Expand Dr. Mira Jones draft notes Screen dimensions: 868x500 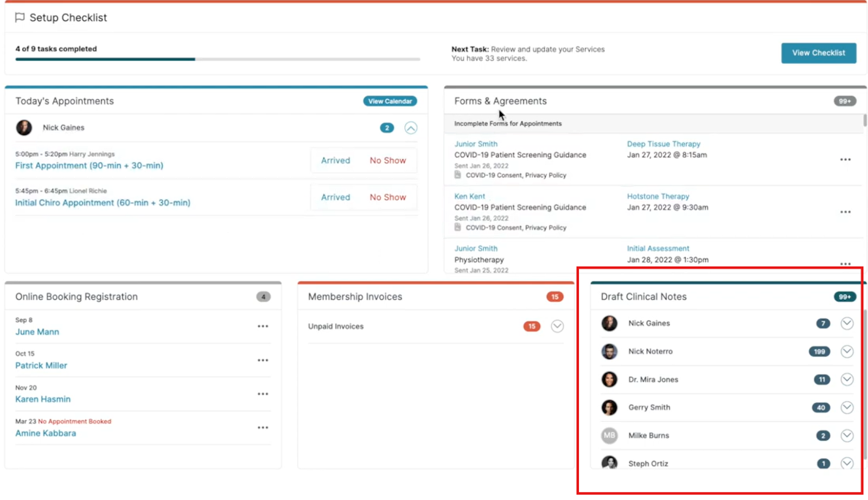click(847, 380)
